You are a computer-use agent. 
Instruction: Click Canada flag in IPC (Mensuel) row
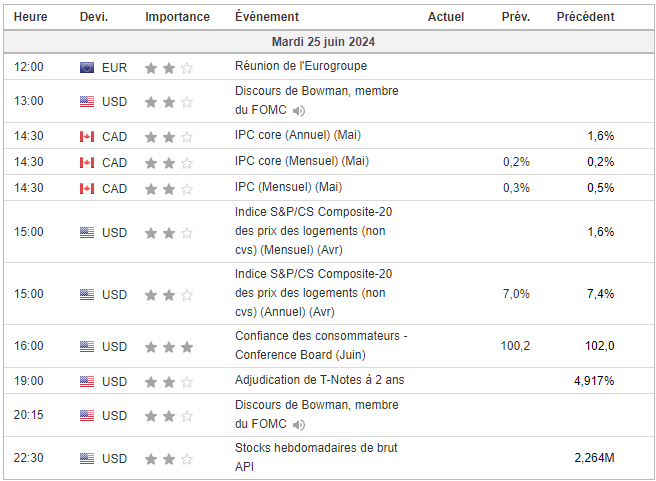point(87,188)
